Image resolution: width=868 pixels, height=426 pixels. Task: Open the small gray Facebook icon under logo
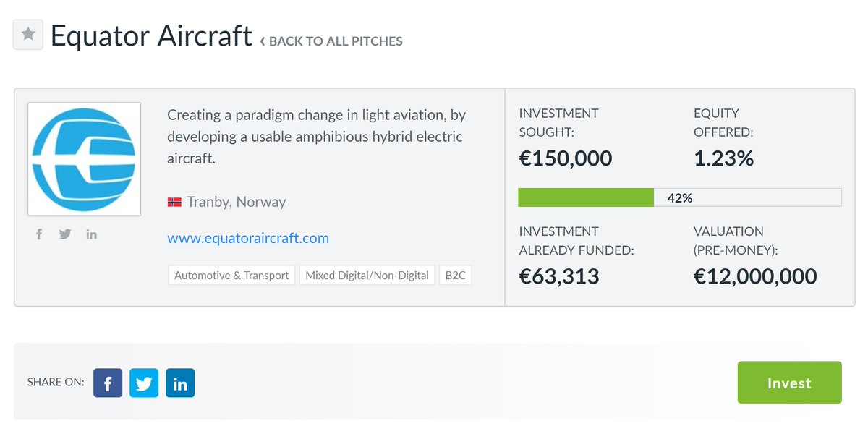point(39,234)
